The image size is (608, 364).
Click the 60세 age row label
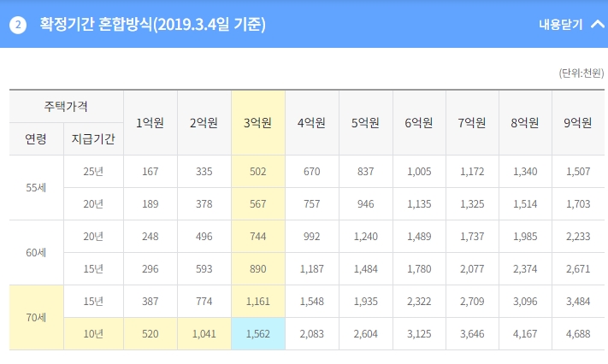click(x=36, y=253)
